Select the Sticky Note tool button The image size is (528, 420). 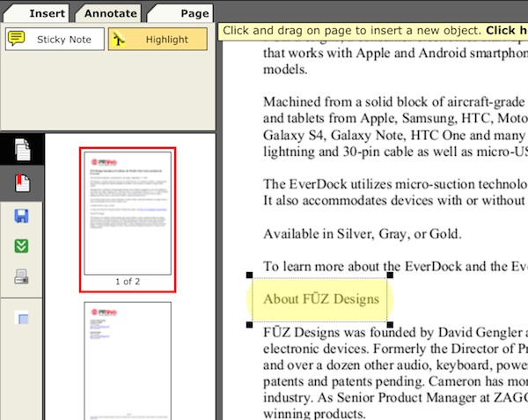tap(55, 39)
